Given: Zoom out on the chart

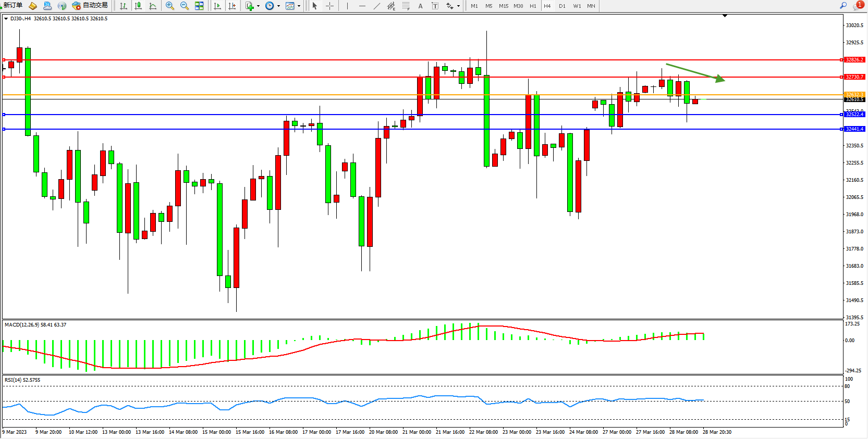Looking at the screenshot, I should [185, 6].
